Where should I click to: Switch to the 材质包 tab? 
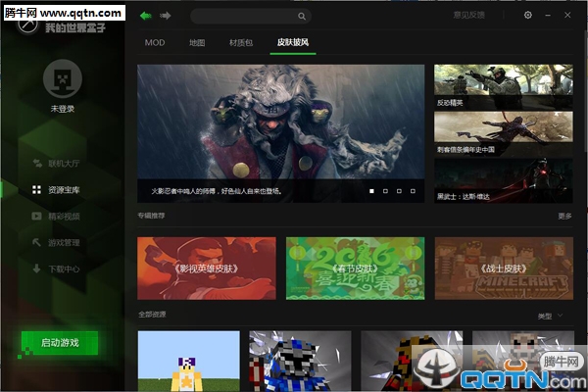[240, 43]
